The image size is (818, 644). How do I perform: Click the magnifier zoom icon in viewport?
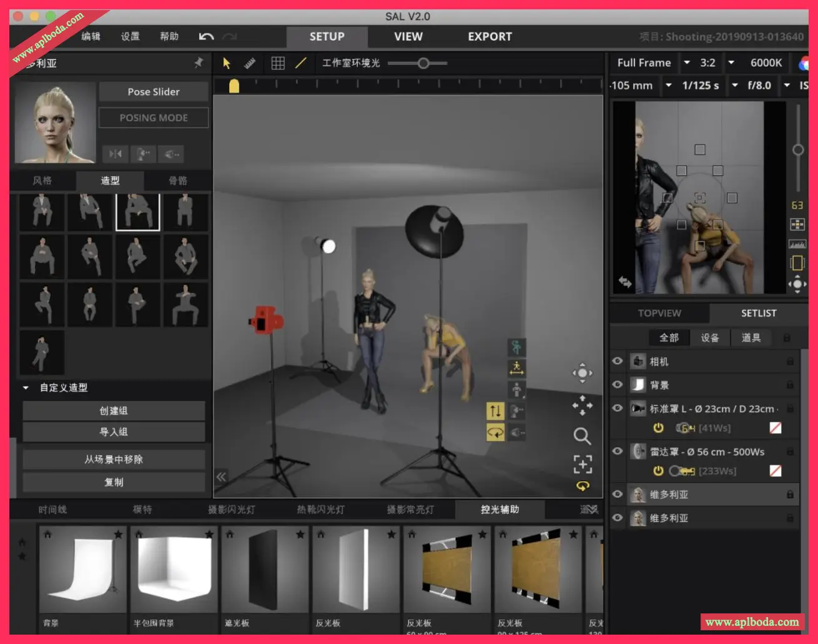click(582, 435)
